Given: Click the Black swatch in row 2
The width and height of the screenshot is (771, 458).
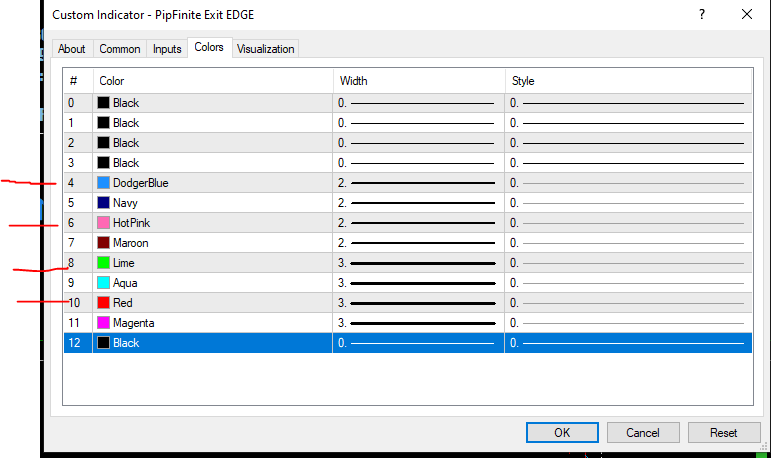Looking at the screenshot, I should (x=103, y=143).
